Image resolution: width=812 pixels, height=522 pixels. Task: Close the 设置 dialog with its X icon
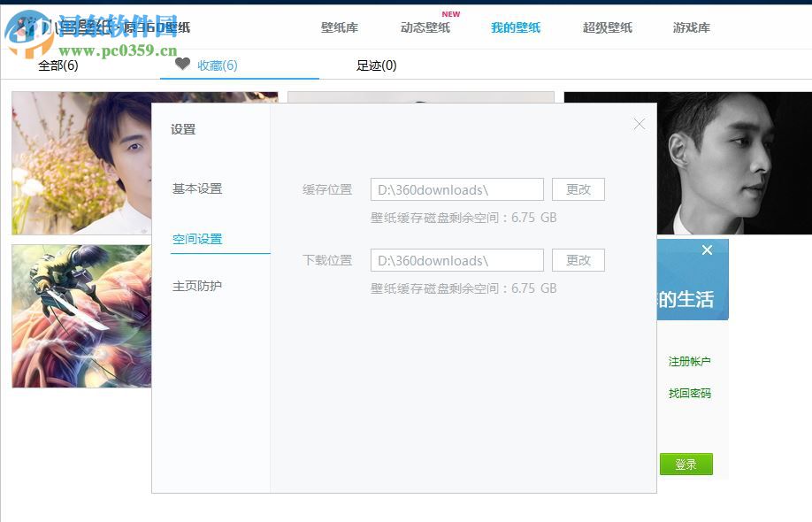[639, 124]
